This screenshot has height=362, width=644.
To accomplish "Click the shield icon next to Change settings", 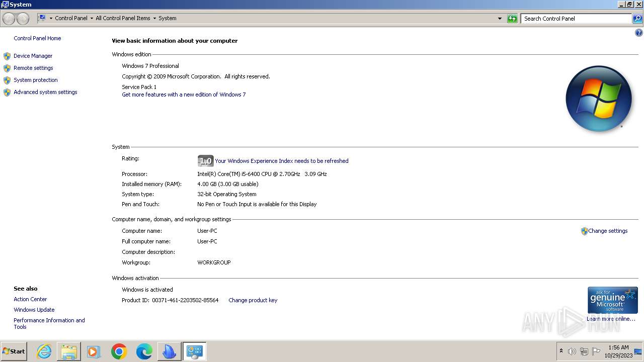I will coord(584,231).
